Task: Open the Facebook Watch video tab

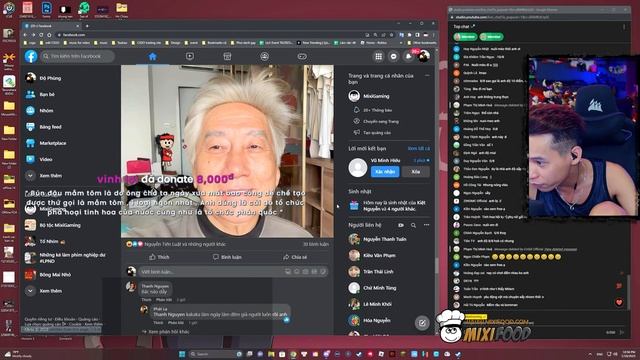Action: (x=190, y=56)
